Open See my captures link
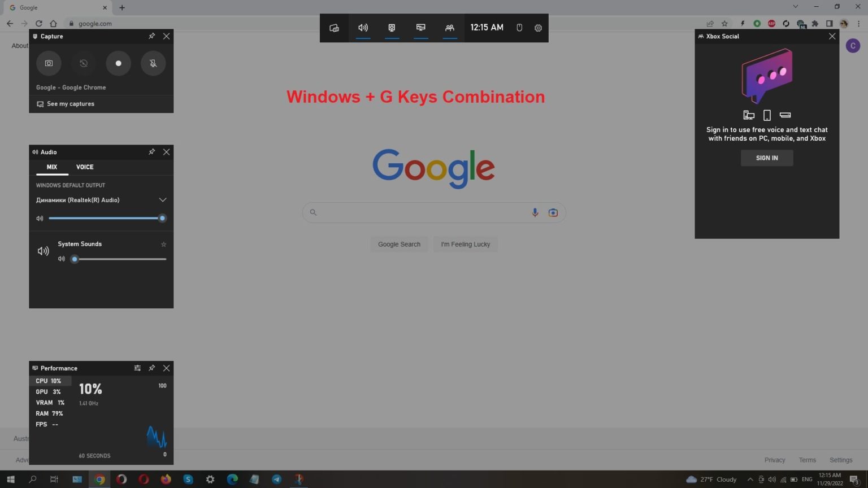The height and width of the screenshot is (488, 868). (70, 104)
